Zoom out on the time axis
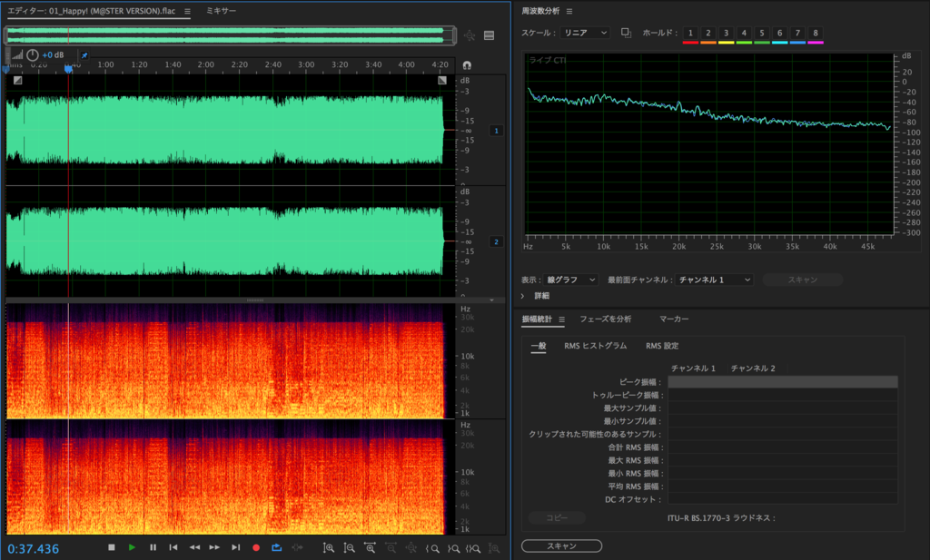Viewport: 930px width, 560px height. coord(391,548)
